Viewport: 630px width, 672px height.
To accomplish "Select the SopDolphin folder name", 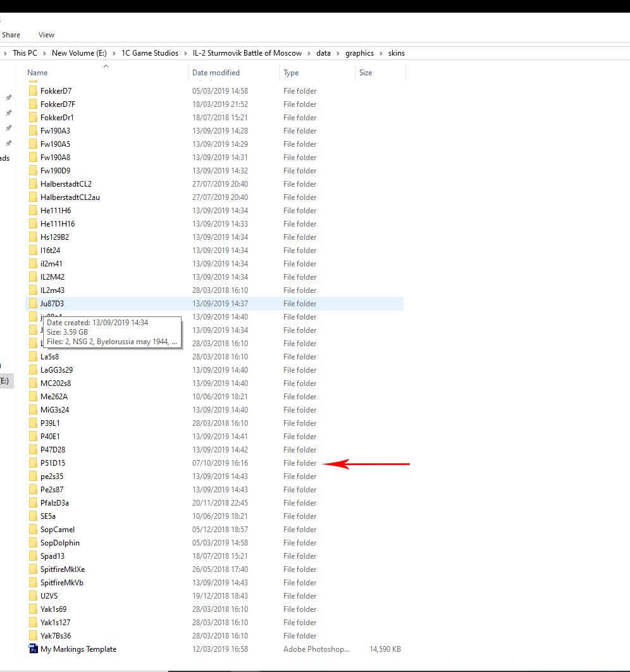I will (60, 542).
